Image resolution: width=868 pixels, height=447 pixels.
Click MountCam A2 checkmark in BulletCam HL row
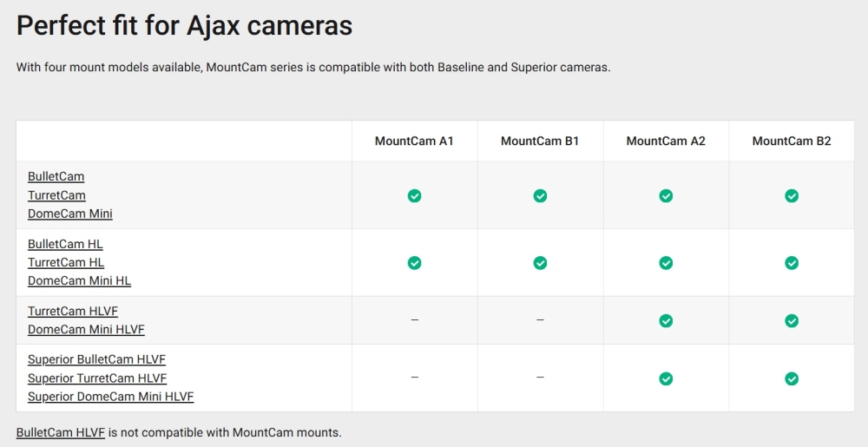[666, 262]
